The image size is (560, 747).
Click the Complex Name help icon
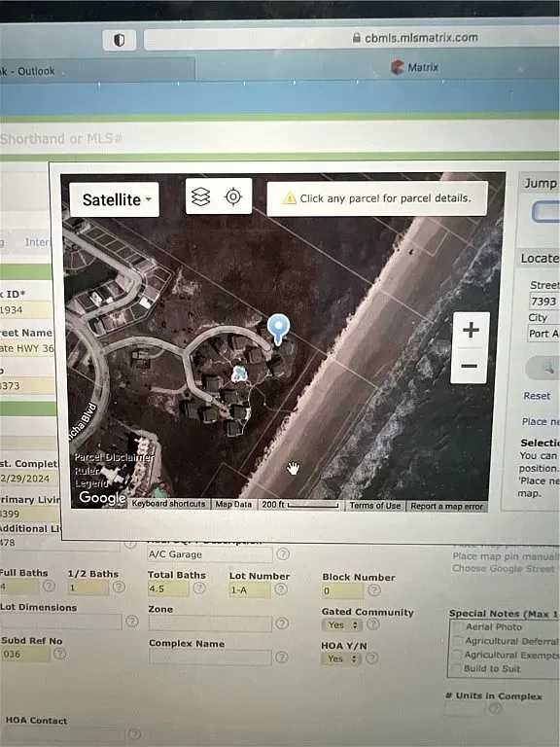282,658
